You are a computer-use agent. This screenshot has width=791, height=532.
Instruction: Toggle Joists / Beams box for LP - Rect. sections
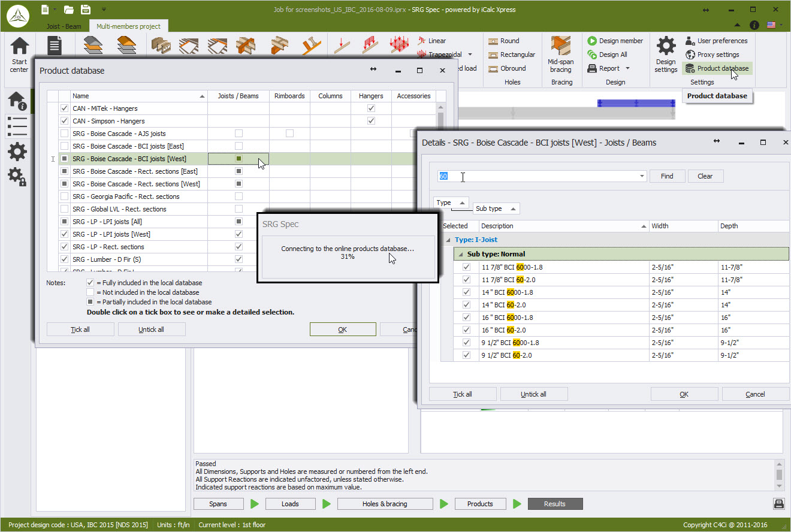coord(238,247)
